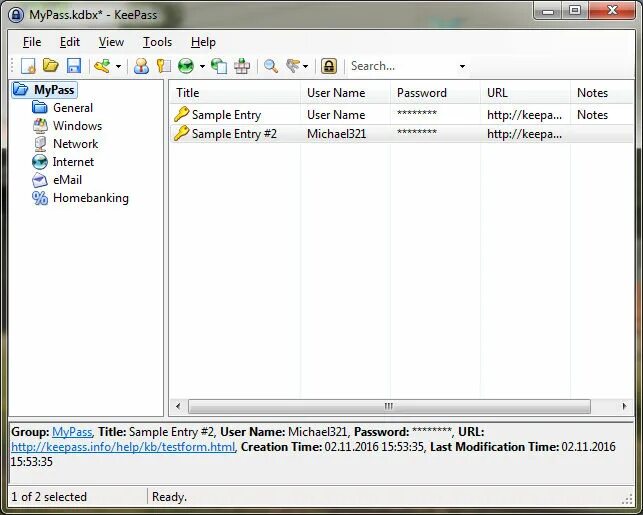Click the Windows group icon
Image resolution: width=643 pixels, height=515 pixels.
coord(40,126)
